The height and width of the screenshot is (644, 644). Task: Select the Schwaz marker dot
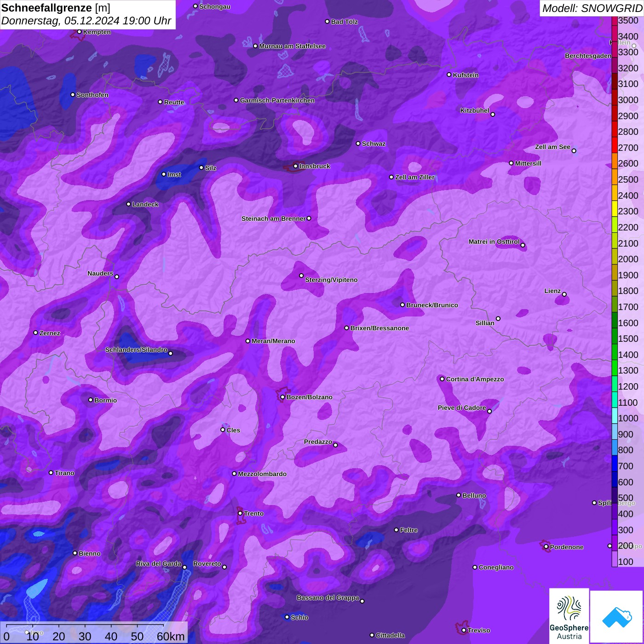pyautogui.click(x=358, y=144)
